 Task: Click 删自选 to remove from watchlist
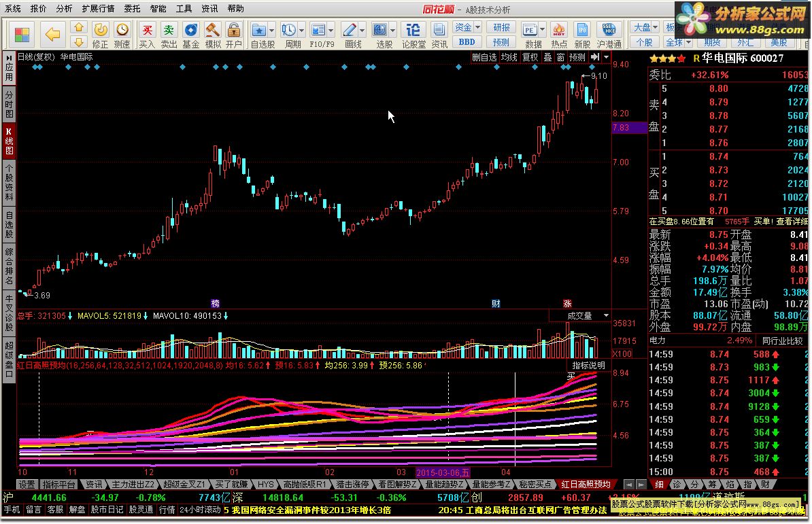point(484,57)
